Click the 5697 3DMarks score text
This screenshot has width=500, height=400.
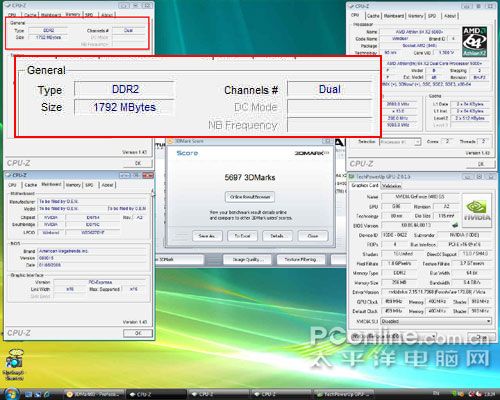[250, 178]
